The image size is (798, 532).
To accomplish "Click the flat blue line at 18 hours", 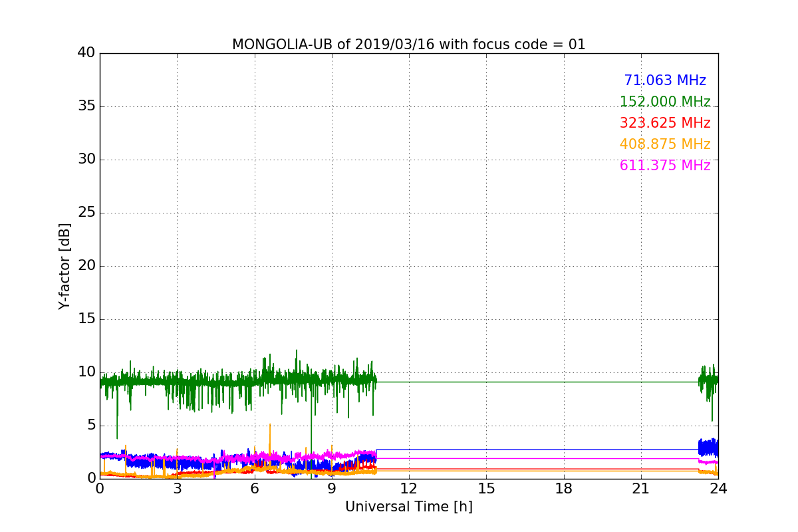I will coord(564,450).
